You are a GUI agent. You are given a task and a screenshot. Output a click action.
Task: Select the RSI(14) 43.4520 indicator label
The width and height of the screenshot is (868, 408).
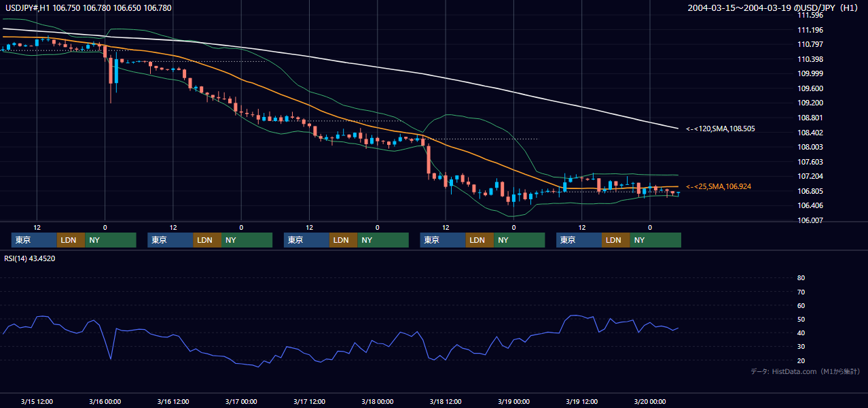click(30, 258)
